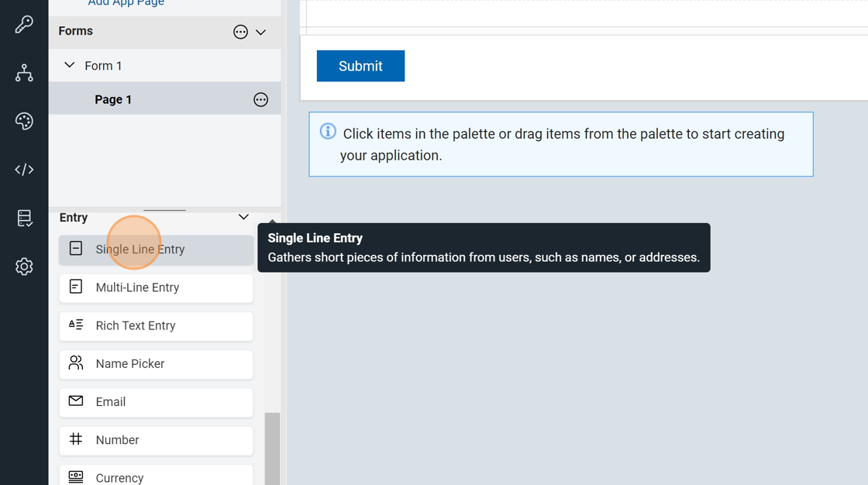Screen dimensions: 868x485
Task: Add a Name Picker item
Action: pyautogui.click(x=156, y=363)
